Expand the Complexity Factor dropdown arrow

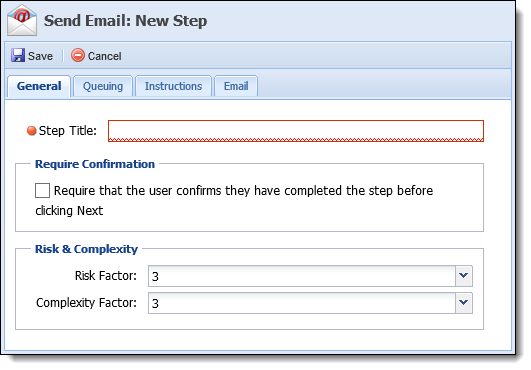coord(464,303)
